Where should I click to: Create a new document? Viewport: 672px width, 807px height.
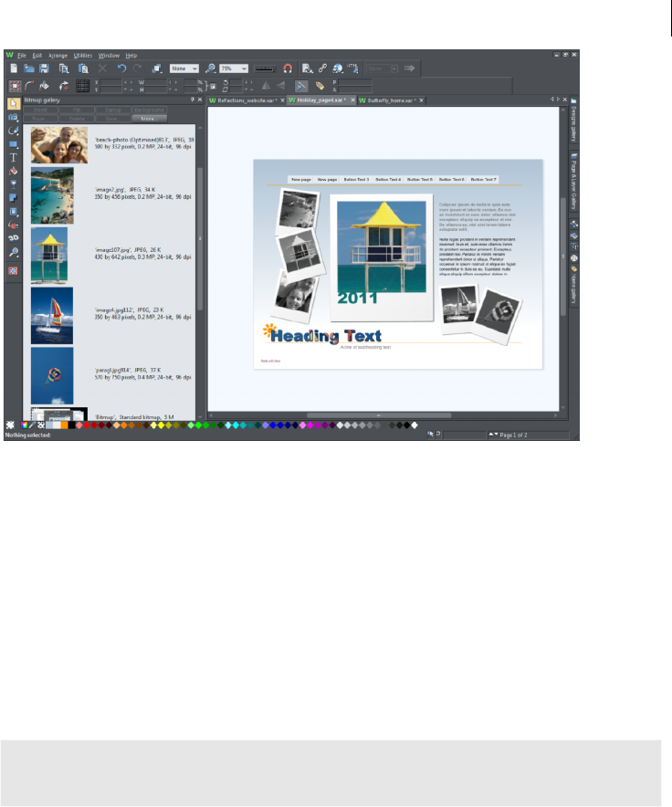pos(14,68)
